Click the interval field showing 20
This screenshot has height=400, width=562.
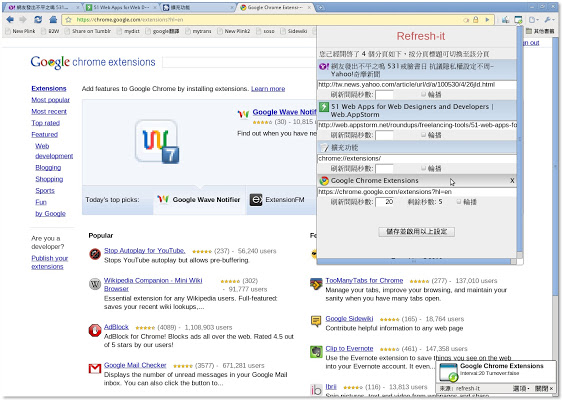[384, 202]
